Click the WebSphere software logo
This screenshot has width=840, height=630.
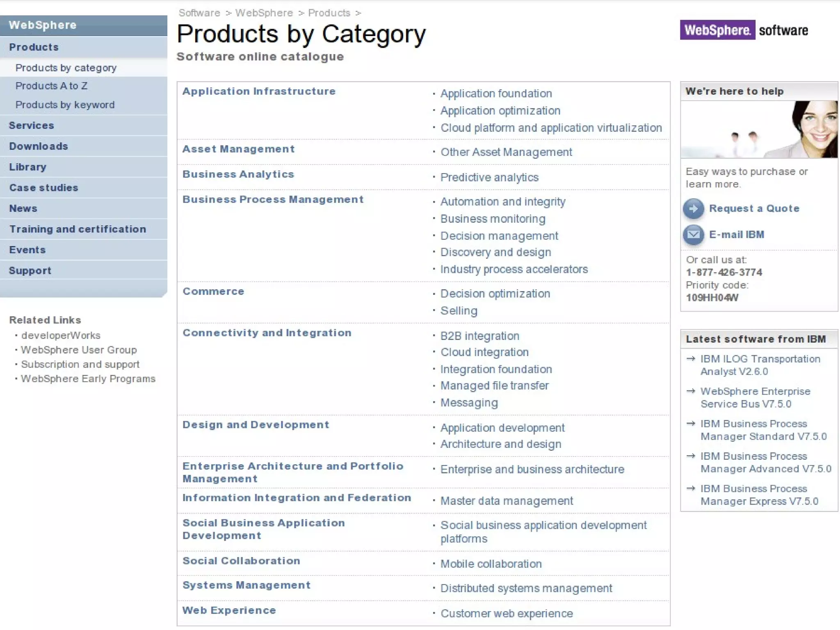click(x=744, y=30)
